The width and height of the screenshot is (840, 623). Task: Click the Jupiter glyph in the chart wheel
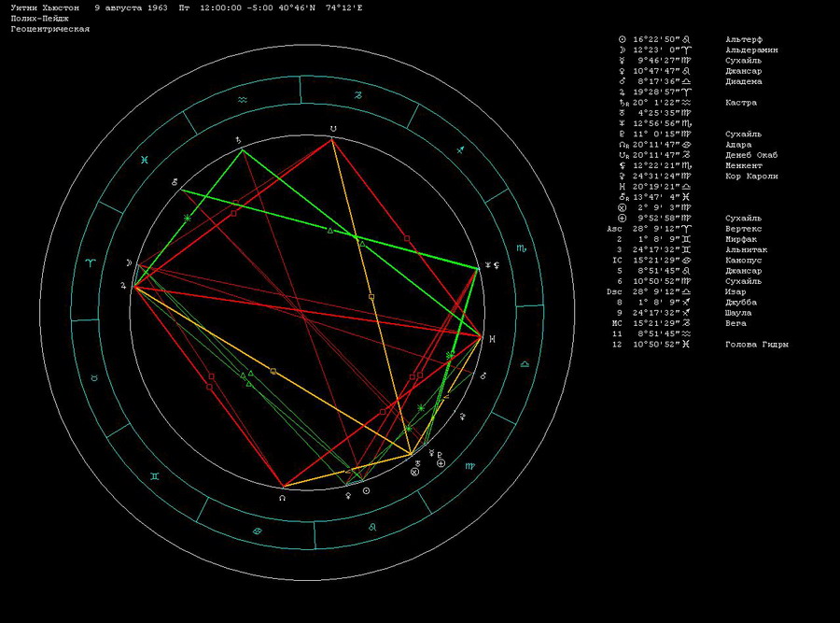(x=124, y=286)
